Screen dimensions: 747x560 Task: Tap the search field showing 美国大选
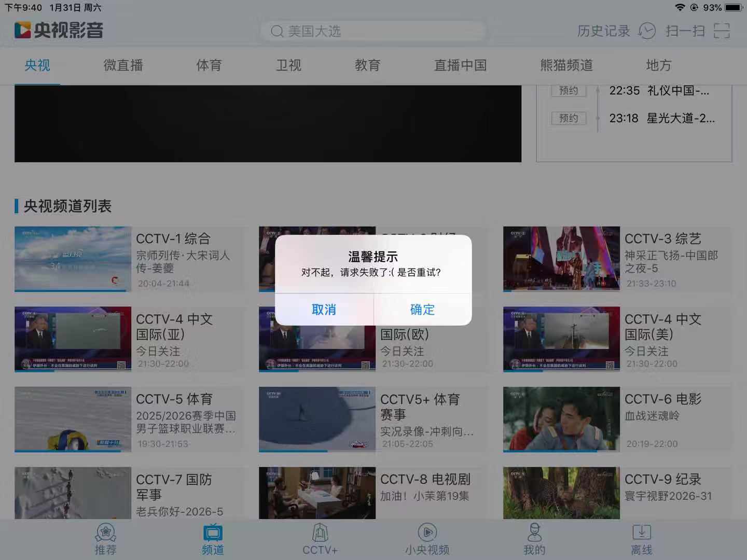[x=372, y=31]
